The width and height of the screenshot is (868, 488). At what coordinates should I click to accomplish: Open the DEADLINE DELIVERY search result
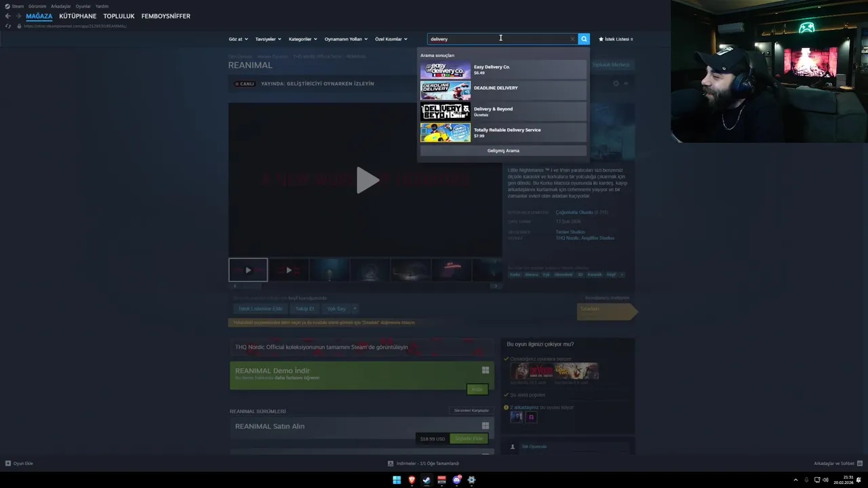[x=503, y=91]
